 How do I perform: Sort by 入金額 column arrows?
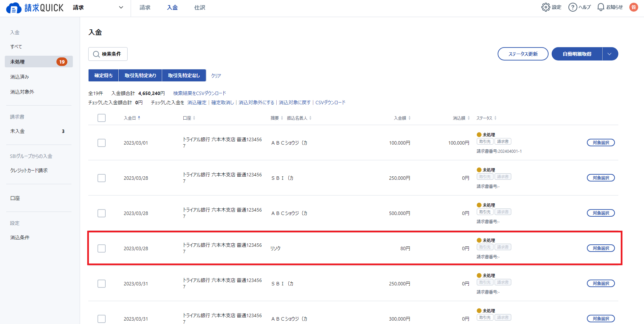409,118
